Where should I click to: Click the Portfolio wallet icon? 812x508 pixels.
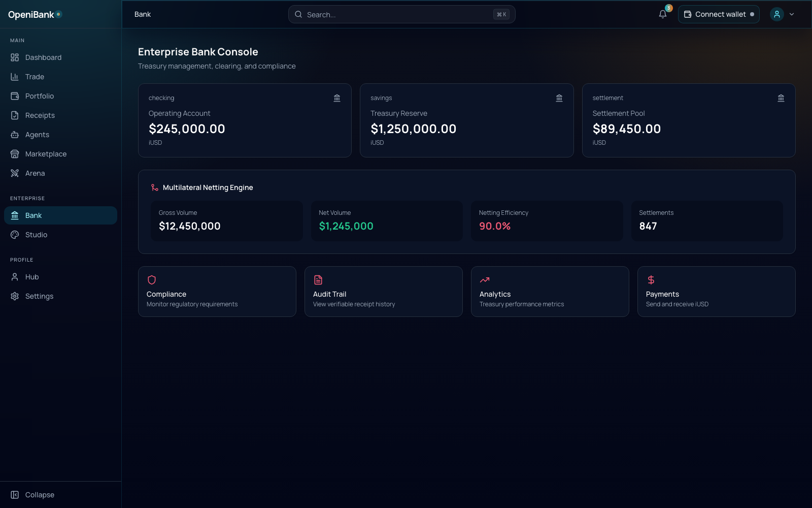click(x=15, y=96)
